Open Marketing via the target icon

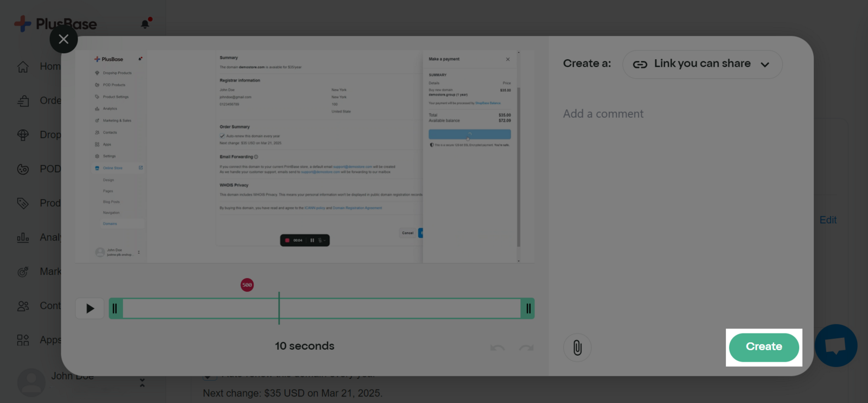(x=23, y=272)
